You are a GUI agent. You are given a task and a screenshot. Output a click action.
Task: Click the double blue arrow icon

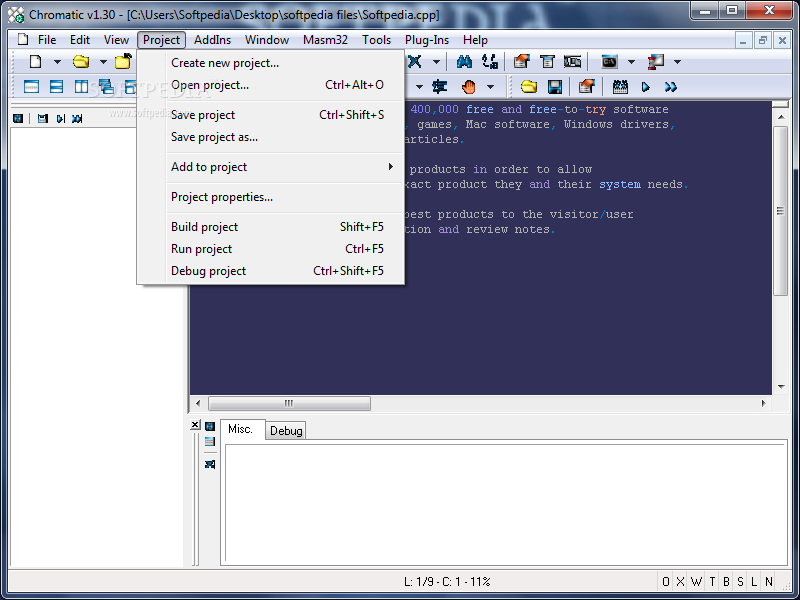click(670, 87)
